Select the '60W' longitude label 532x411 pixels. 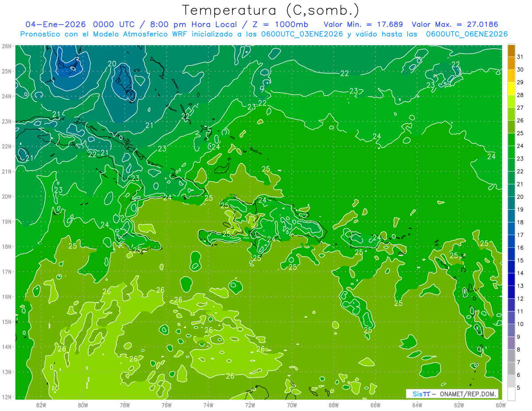[x=501, y=404]
